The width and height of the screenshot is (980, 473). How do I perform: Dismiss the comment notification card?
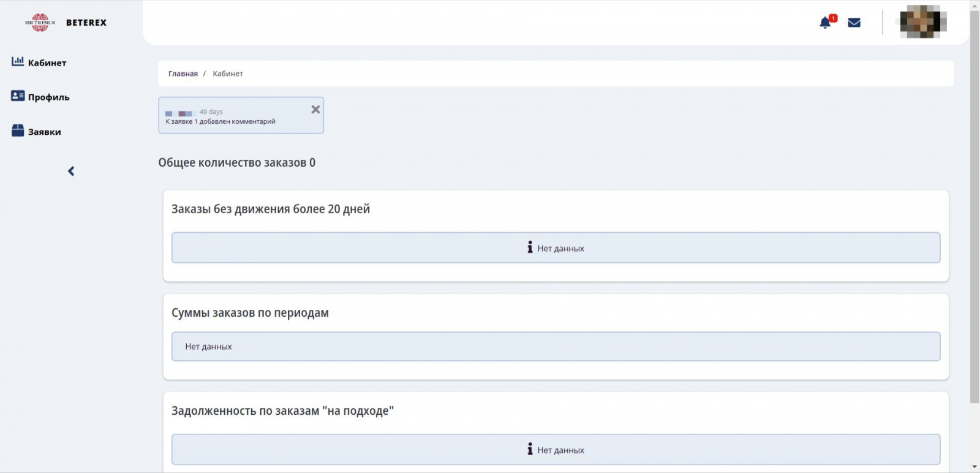pos(315,110)
